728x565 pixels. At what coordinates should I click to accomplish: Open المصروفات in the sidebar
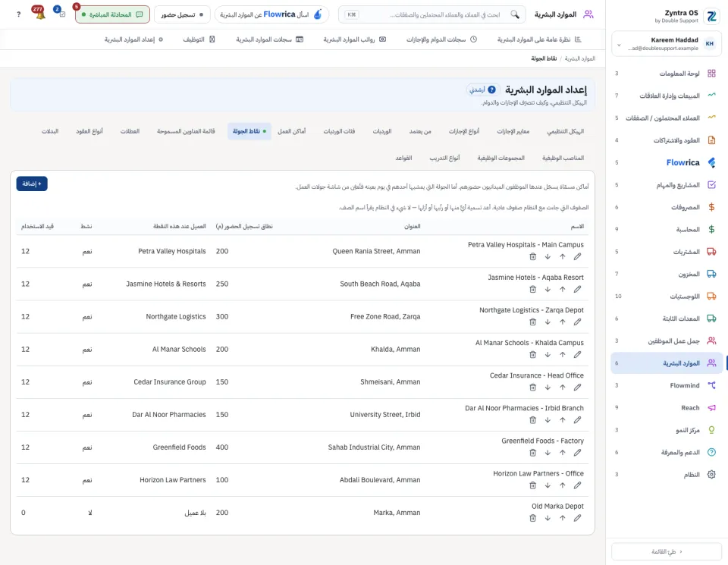666,207
